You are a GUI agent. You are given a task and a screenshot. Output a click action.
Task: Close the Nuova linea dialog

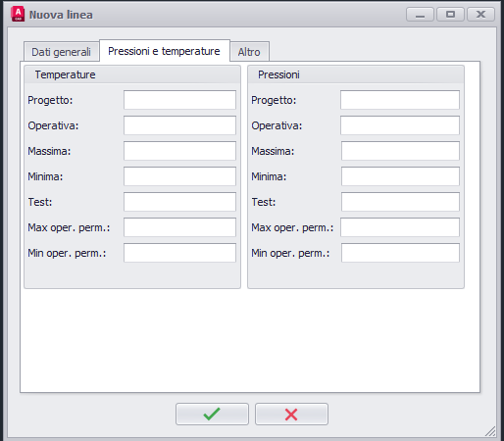coord(480,15)
